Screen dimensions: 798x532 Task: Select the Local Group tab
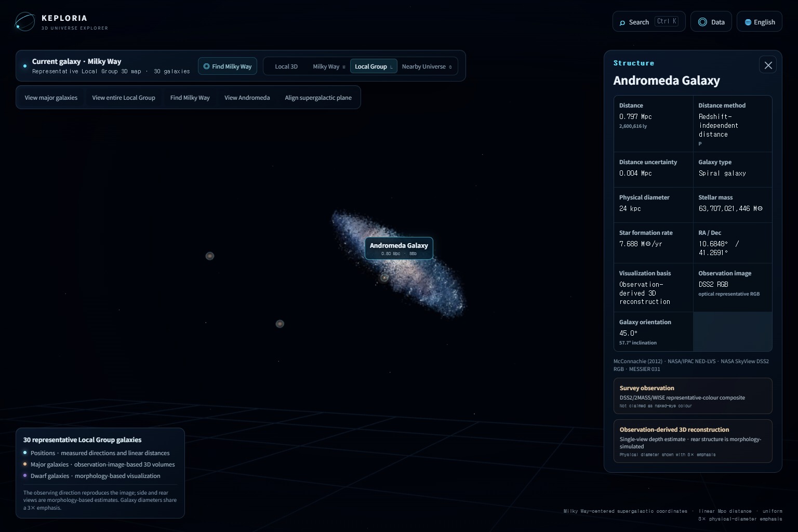(x=374, y=66)
